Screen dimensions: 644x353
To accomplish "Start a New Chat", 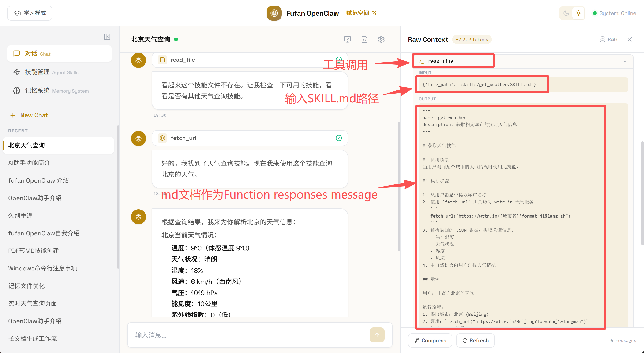I will pyautogui.click(x=29, y=115).
